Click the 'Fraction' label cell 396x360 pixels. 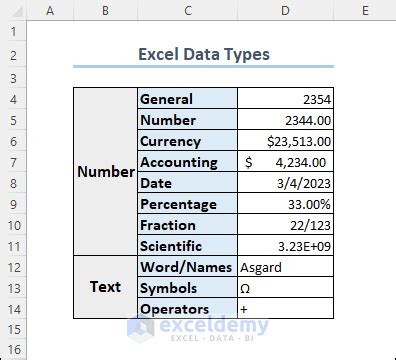[188, 225]
